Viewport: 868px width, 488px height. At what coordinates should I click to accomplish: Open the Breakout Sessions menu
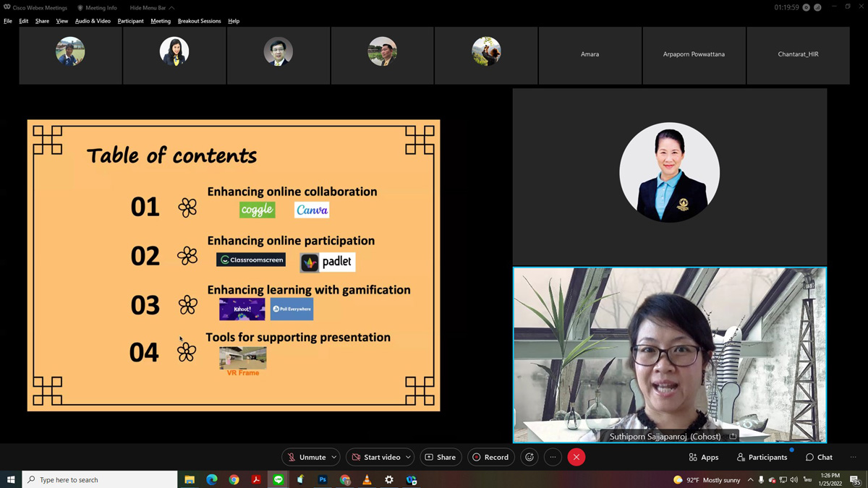coord(199,21)
